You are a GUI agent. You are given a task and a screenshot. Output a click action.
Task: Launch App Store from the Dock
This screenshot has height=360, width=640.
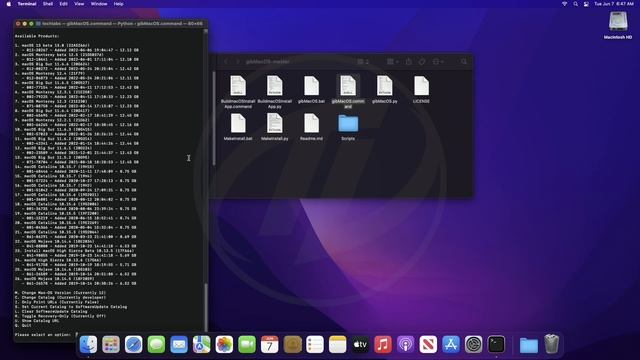[x=451, y=344]
